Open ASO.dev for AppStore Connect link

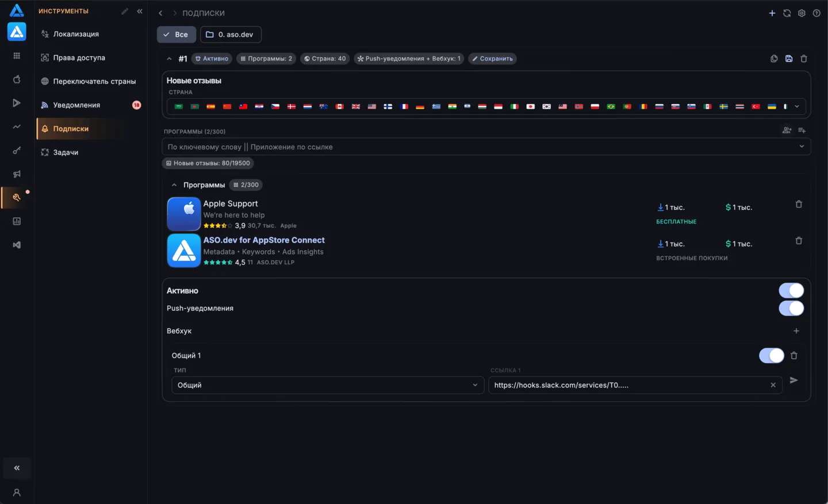(264, 240)
